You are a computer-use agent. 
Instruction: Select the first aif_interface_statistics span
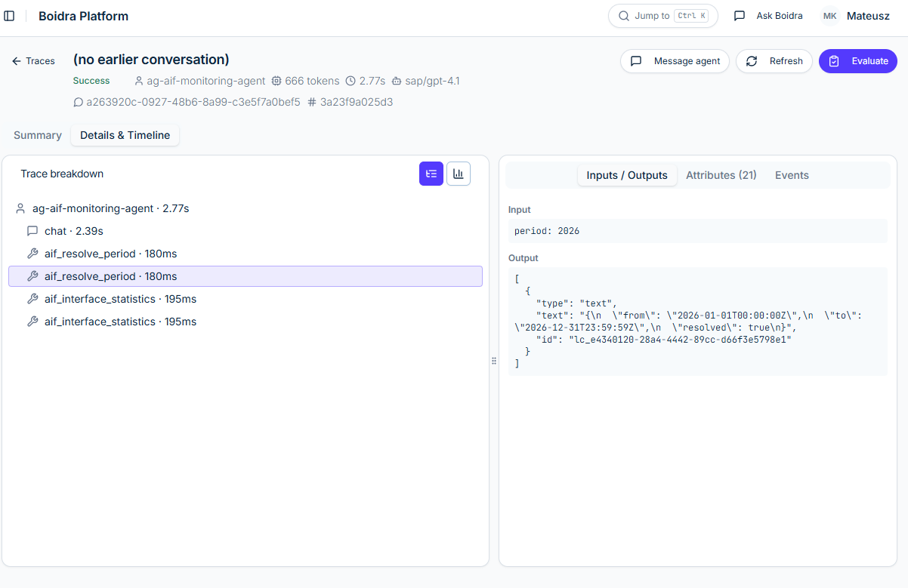click(x=246, y=299)
